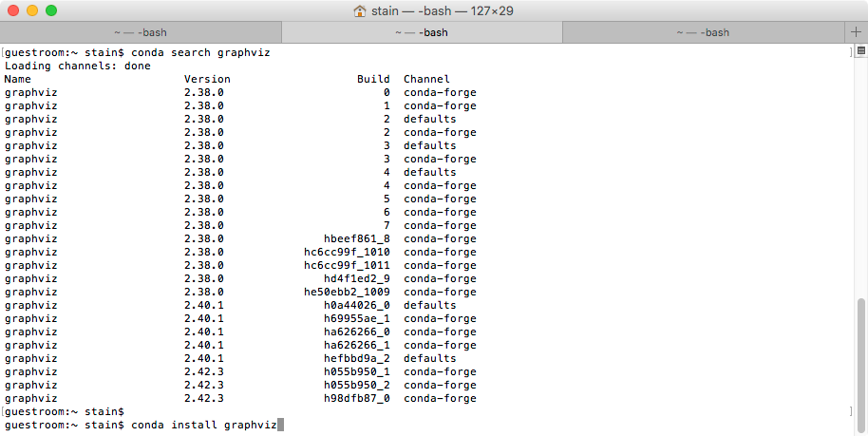Click 'conda-forge' channel in build 7 row

click(x=440, y=225)
